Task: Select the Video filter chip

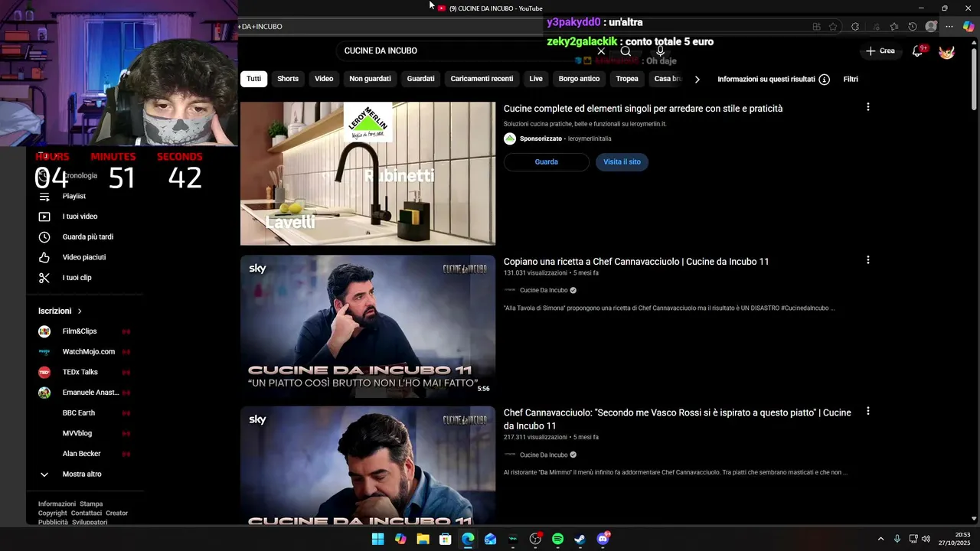Action: click(x=324, y=79)
